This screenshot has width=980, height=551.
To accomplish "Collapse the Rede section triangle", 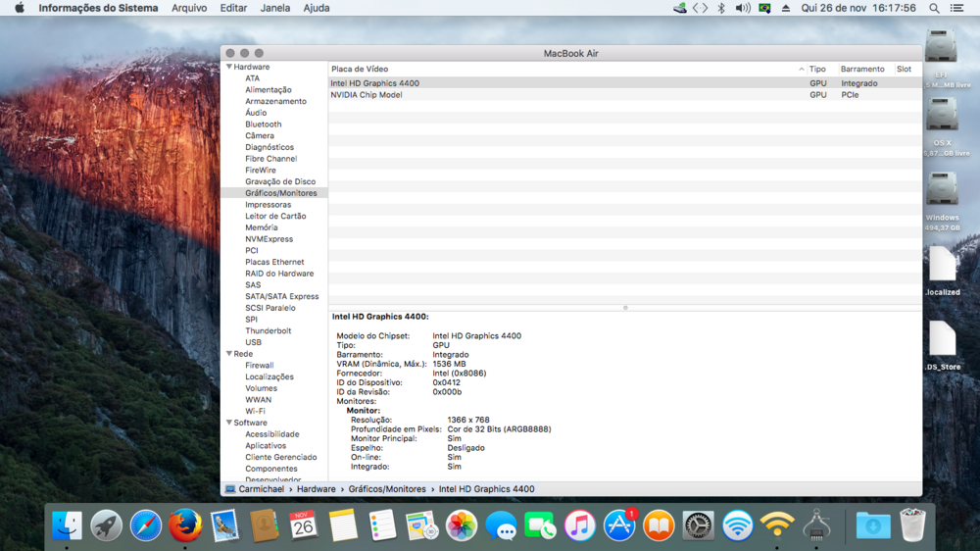I will click(x=229, y=354).
